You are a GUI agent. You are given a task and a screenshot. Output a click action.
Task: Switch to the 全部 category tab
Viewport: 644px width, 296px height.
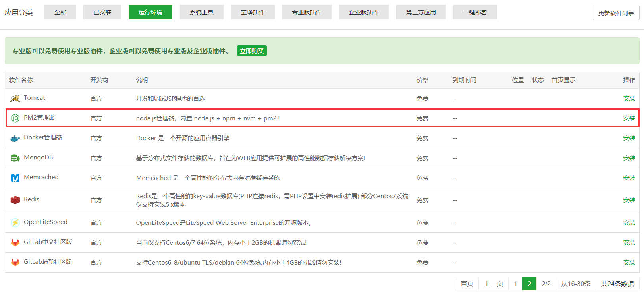pos(60,12)
